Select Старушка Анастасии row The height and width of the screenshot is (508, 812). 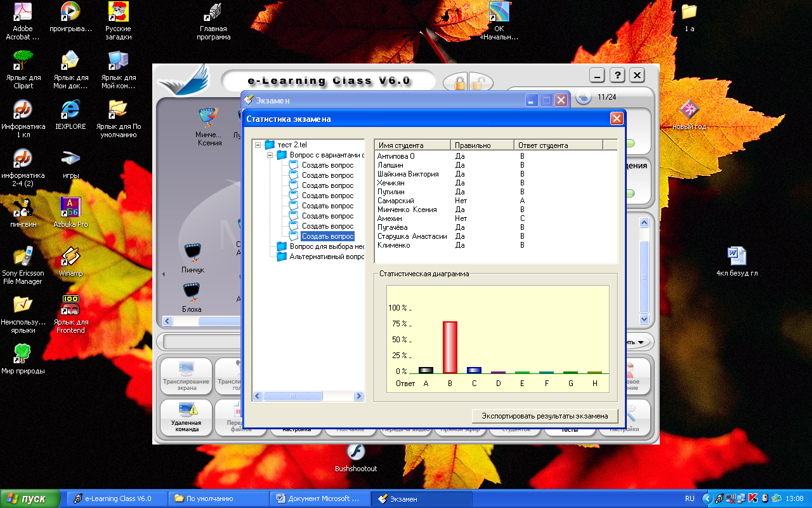495,236
